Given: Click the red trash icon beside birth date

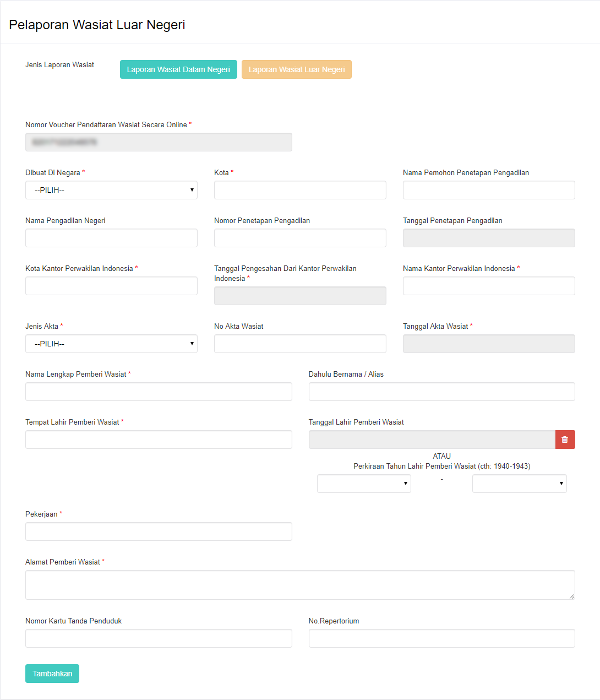Looking at the screenshot, I should coord(565,439).
